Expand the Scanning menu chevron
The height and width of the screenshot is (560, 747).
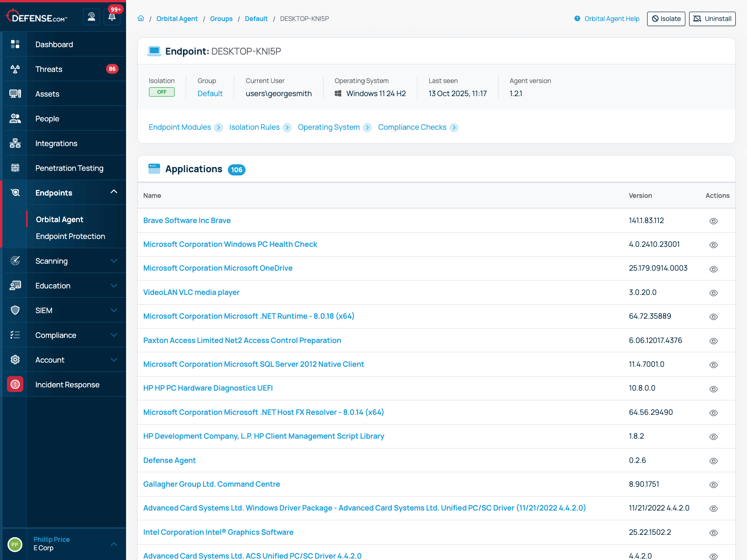click(114, 261)
